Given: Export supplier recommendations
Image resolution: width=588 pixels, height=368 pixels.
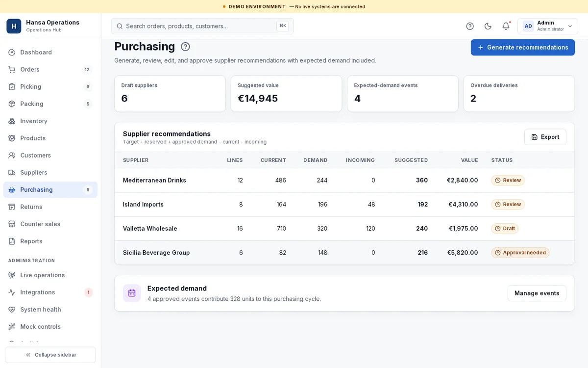Looking at the screenshot, I should pyautogui.click(x=545, y=137).
